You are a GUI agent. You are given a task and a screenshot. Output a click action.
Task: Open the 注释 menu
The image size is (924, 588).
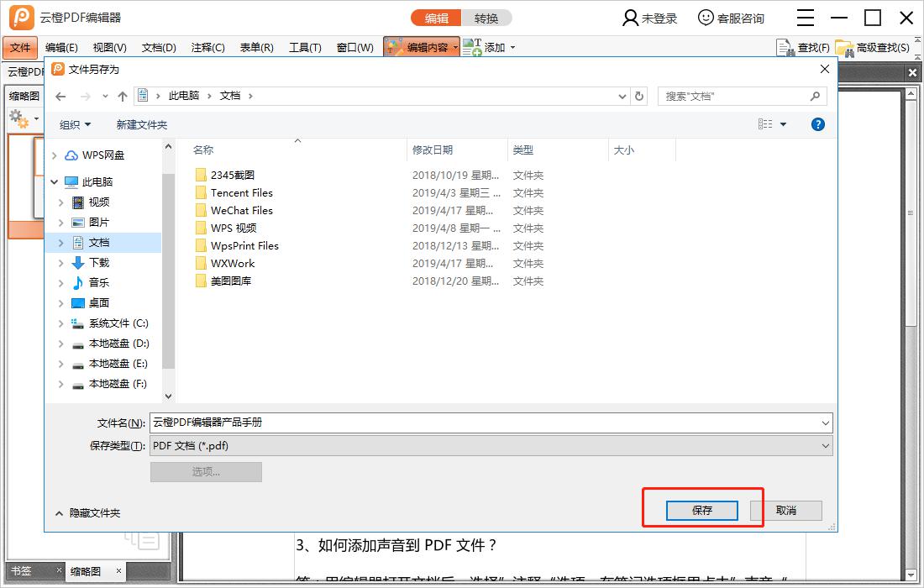[206, 47]
